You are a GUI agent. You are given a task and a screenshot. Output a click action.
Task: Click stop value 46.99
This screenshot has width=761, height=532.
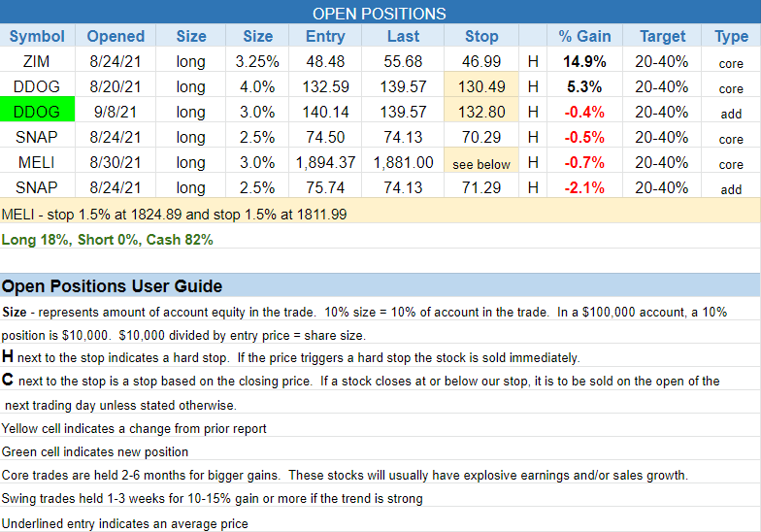pos(481,61)
